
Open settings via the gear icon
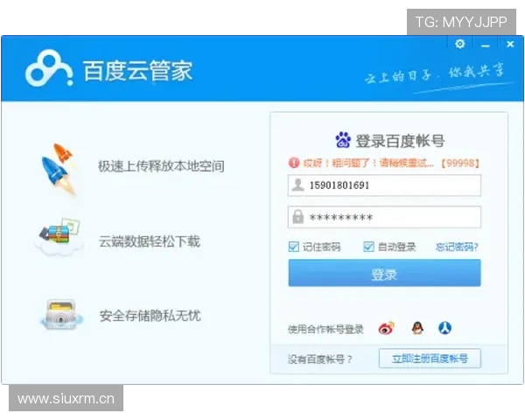pos(459,44)
